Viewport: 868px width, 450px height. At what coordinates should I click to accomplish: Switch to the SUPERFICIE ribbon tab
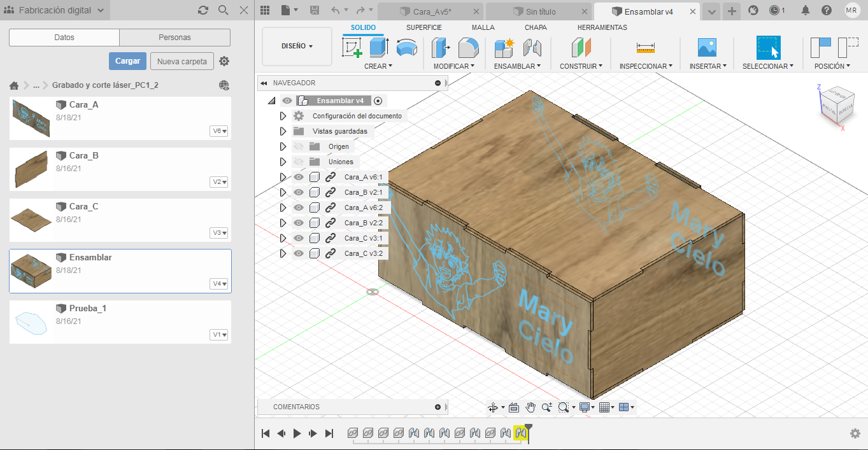pos(423,27)
